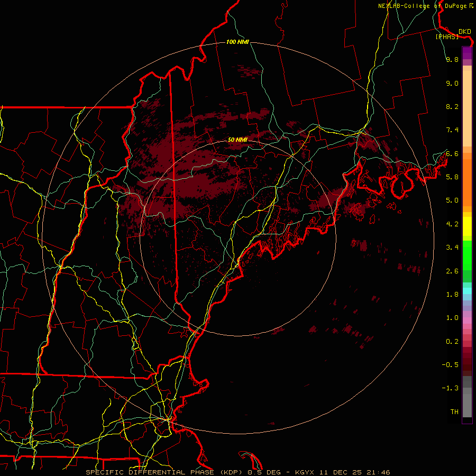Viewport: 476px width, 476px height.
Task: Click the 9.0 color scale value
Action: (x=452, y=83)
